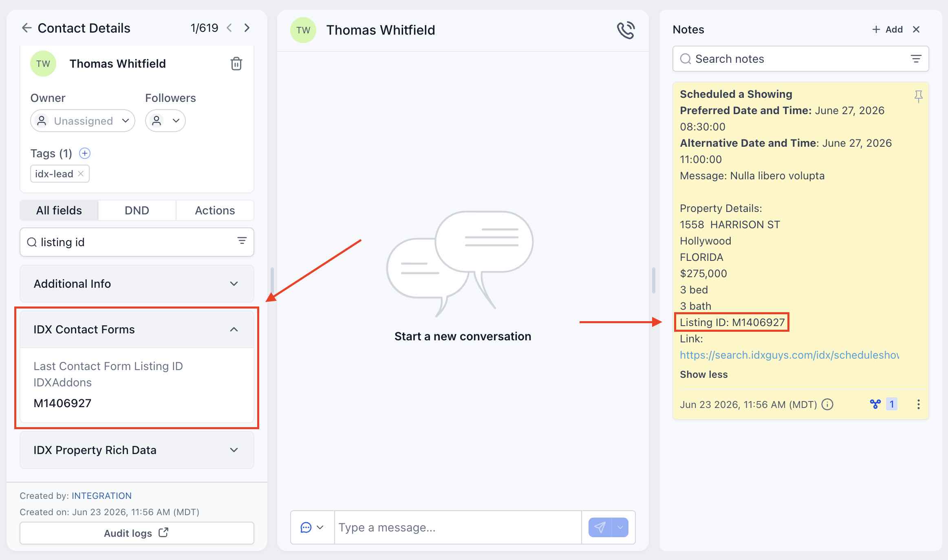
Task: Go to previous contact chevron
Action: (229, 28)
